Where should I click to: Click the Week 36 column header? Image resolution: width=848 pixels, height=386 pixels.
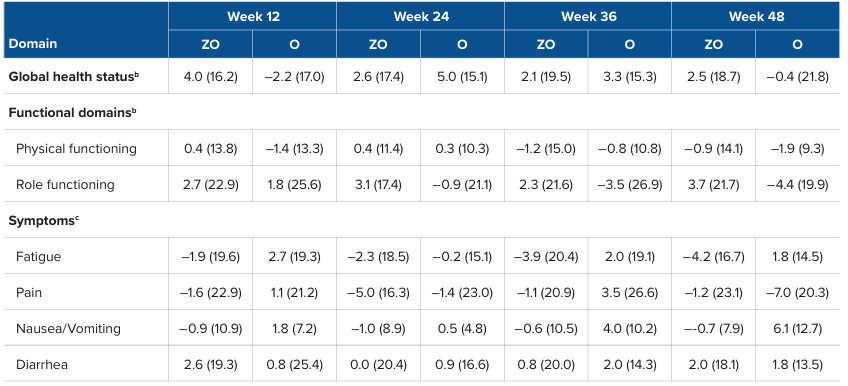(x=588, y=17)
